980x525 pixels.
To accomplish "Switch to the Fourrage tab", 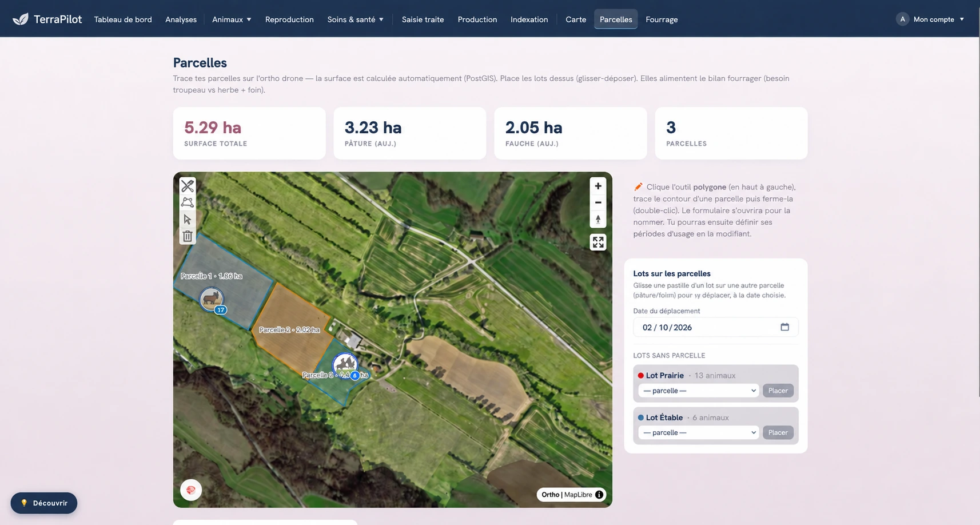I will coord(662,19).
